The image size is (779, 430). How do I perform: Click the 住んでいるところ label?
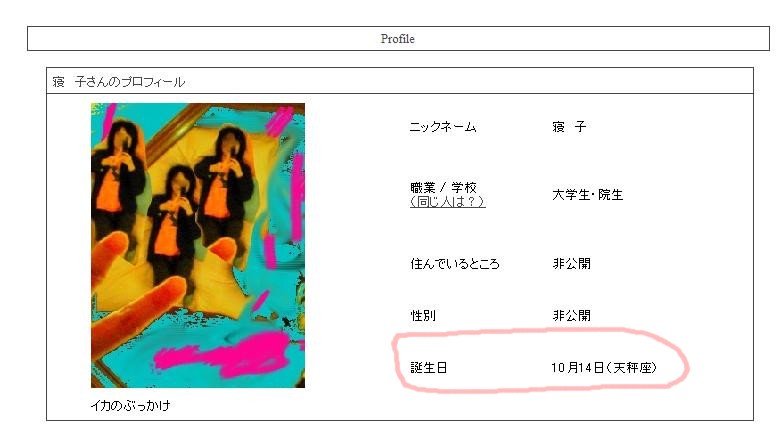pos(455,264)
